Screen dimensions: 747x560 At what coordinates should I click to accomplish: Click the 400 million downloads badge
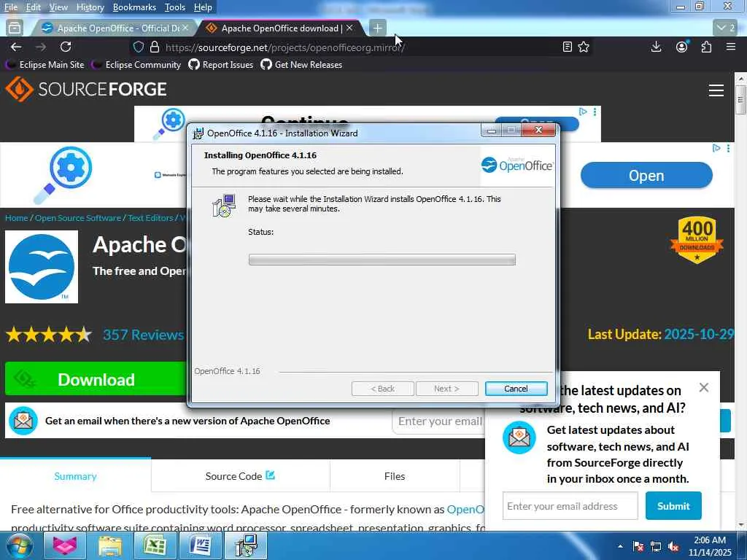pos(697,241)
